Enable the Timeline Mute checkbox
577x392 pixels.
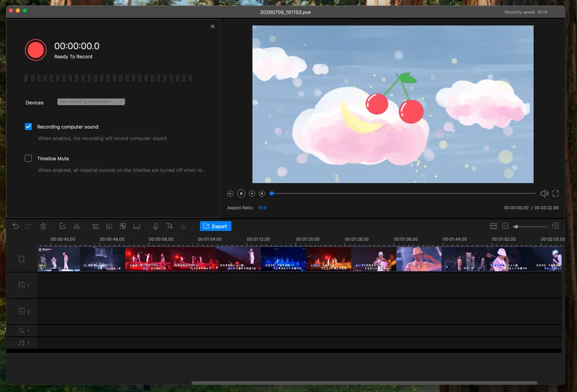pos(28,159)
